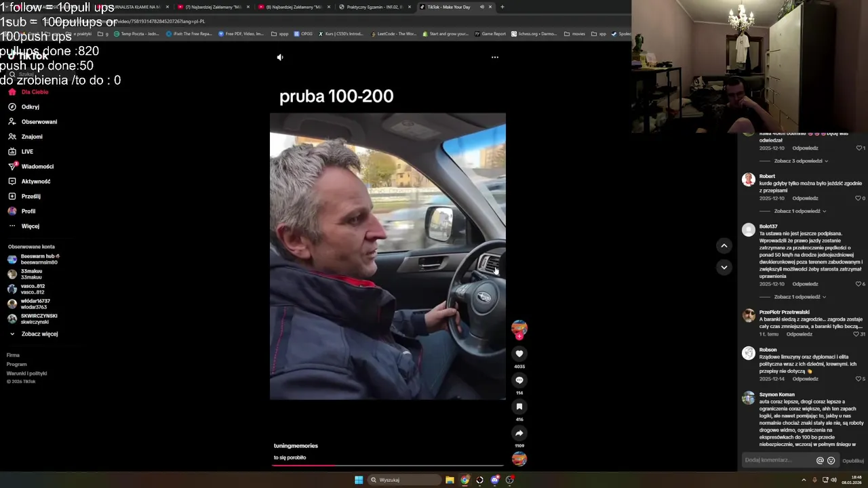Open Robert's profile avatar
Image resolution: width=868 pixels, height=488 pixels.
(749, 180)
